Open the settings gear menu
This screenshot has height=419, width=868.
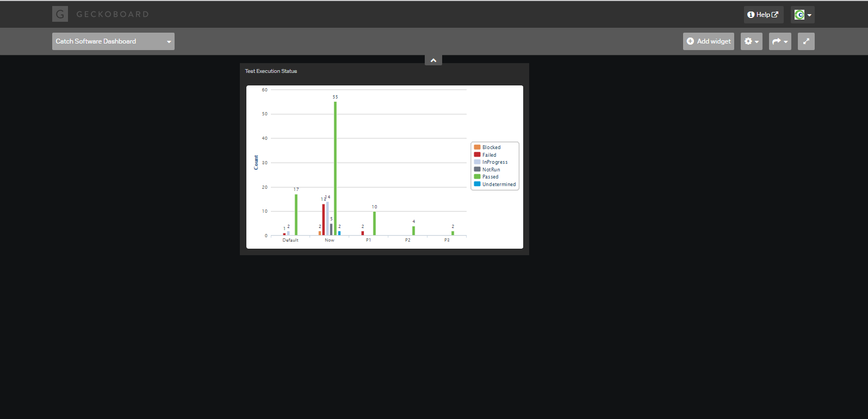click(x=751, y=41)
